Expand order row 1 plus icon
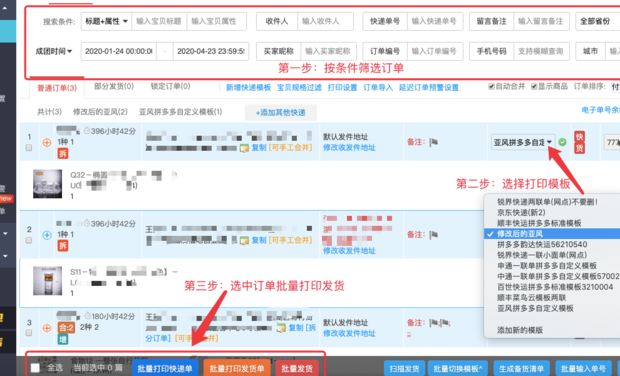This screenshot has height=376, width=620. point(47,143)
